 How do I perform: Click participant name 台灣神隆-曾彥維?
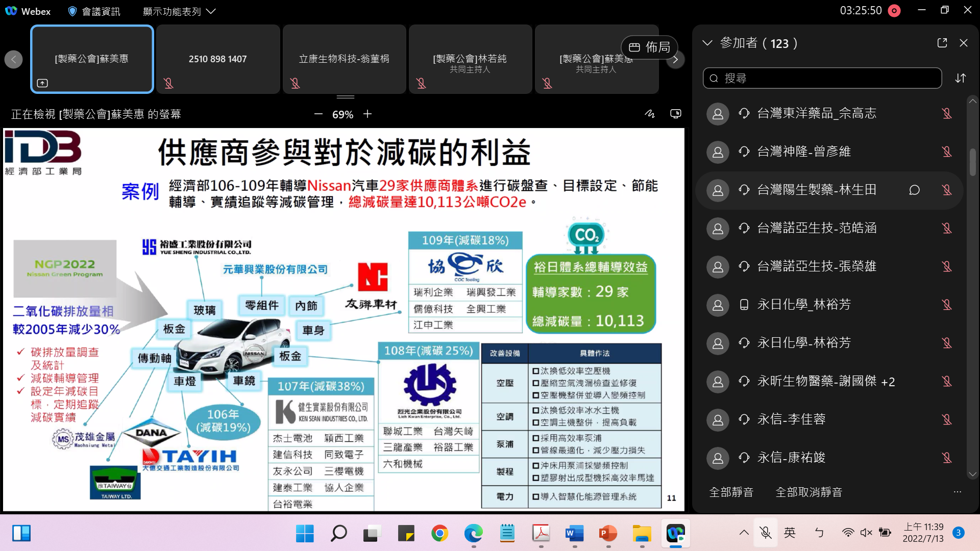tap(804, 152)
